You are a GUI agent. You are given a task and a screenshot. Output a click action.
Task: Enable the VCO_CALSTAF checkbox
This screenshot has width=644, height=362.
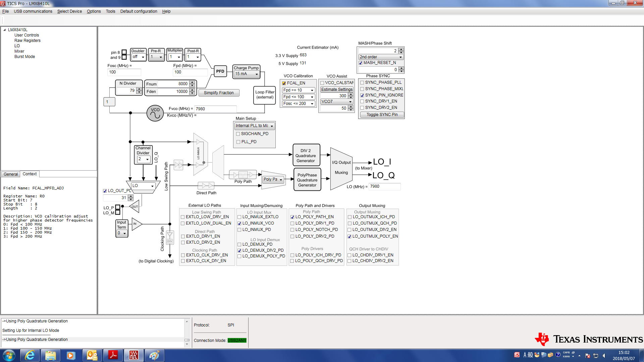point(322,83)
